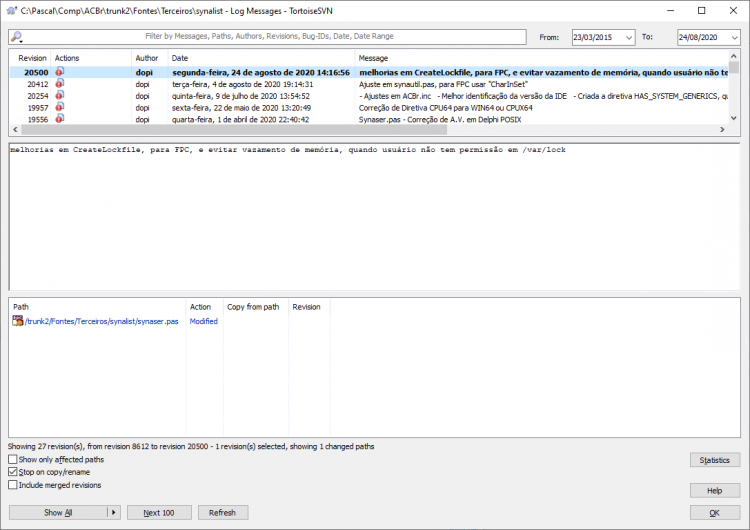750x530 pixels.
Task: Click the filter search magnifier icon
Action: (x=17, y=37)
